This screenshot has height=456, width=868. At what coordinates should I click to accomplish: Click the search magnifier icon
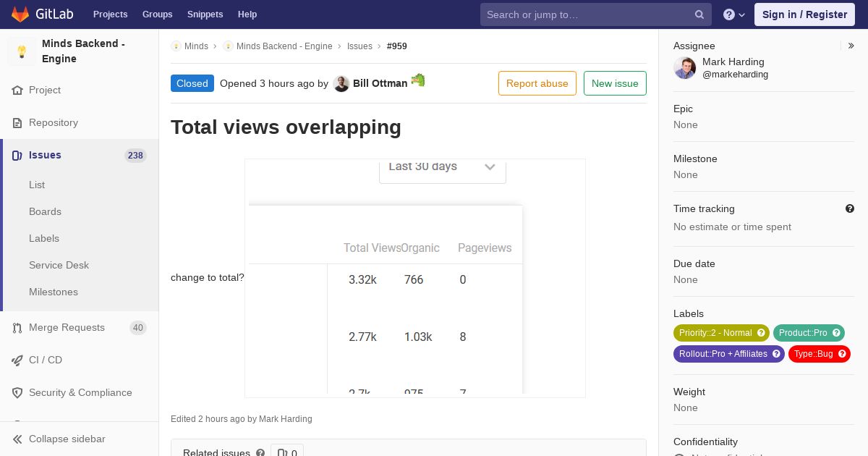coord(699,14)
